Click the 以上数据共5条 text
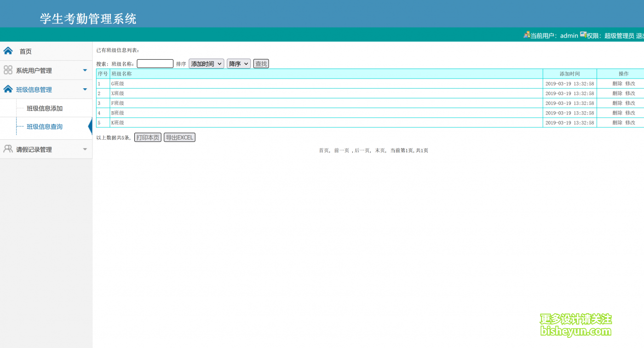This screenshot has height=348, width=644. point(113,137)
